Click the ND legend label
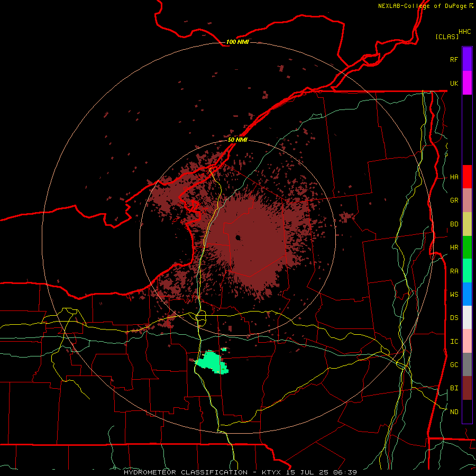Viewport: 476px width, 476px height. 454,412
